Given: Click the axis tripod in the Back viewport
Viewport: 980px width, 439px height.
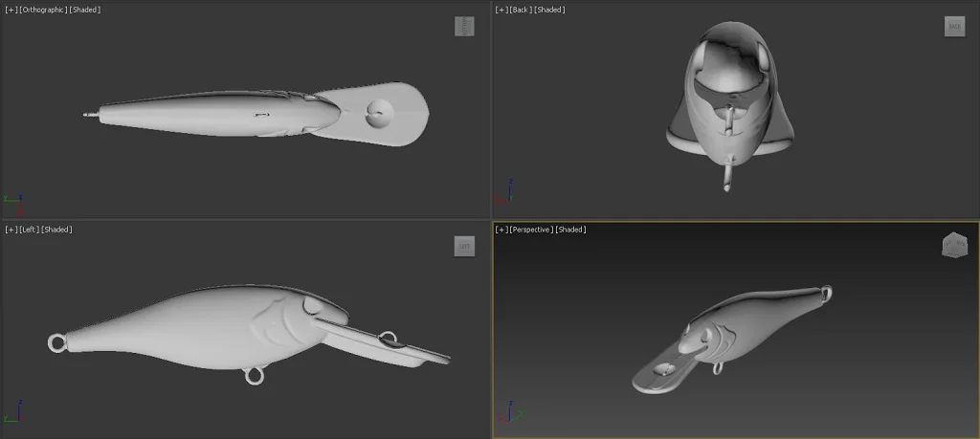Looking at the screenshot, I should click(503, 194).
